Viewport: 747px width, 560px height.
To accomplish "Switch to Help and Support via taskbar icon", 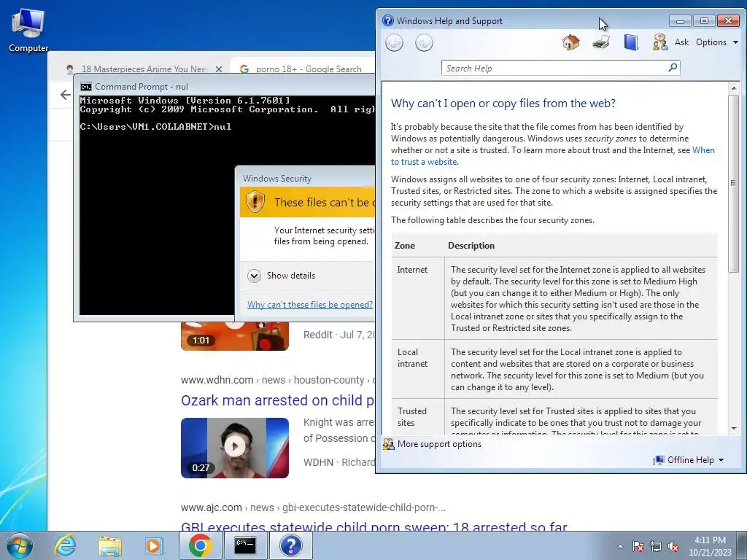I will [x=290, y=545].
